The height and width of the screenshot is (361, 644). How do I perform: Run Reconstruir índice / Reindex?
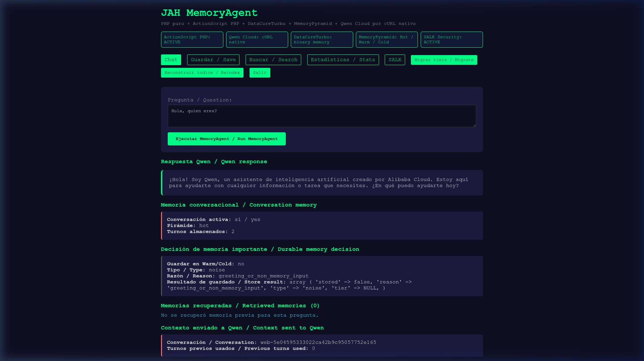(202, 73)
